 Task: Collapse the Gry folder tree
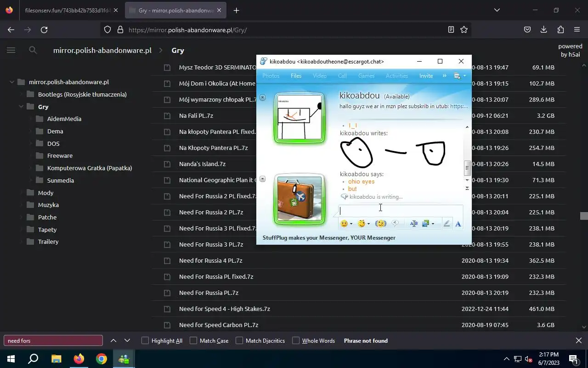[21, 107]
